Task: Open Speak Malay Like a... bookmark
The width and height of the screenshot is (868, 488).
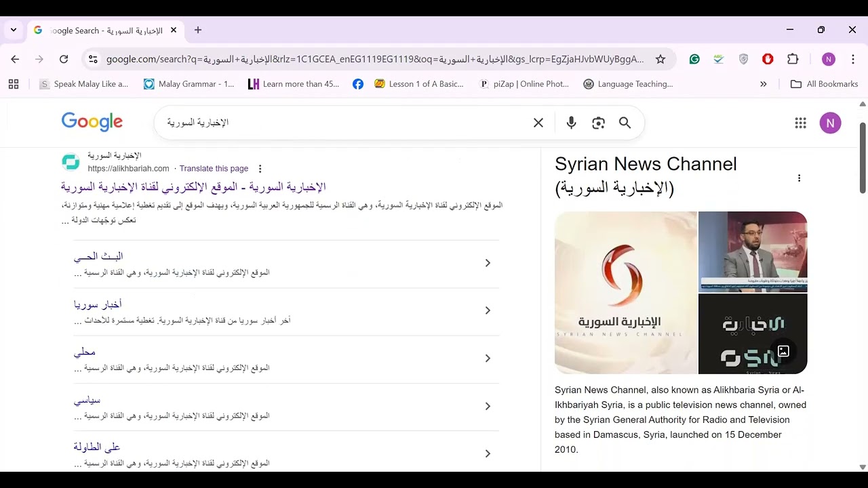Action: pos(83,84)
